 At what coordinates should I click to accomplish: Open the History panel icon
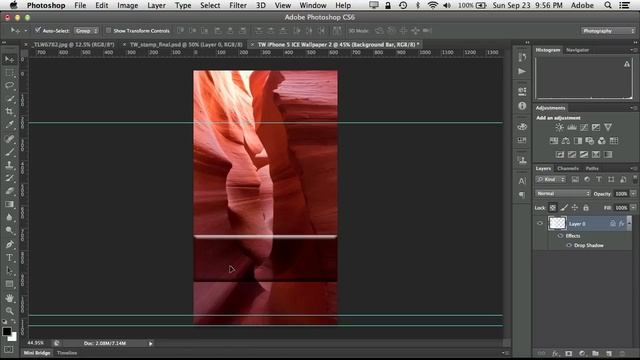(522, 57)
